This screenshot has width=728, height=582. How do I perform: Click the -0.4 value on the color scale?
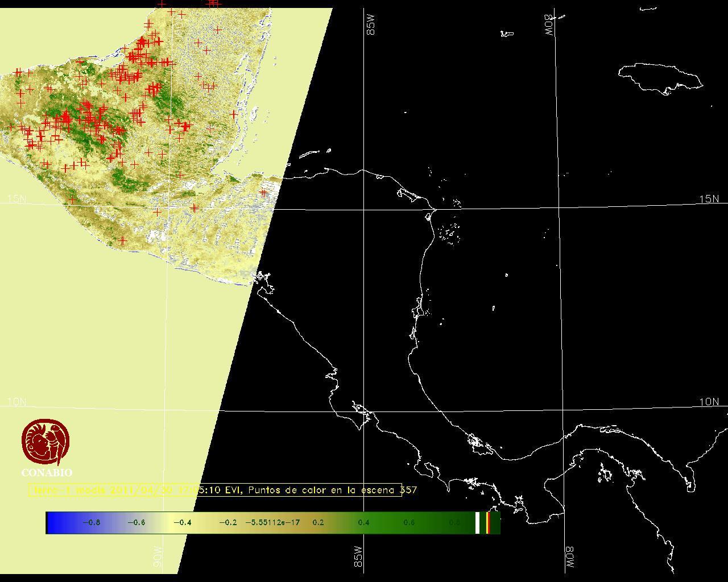[182, 522]
